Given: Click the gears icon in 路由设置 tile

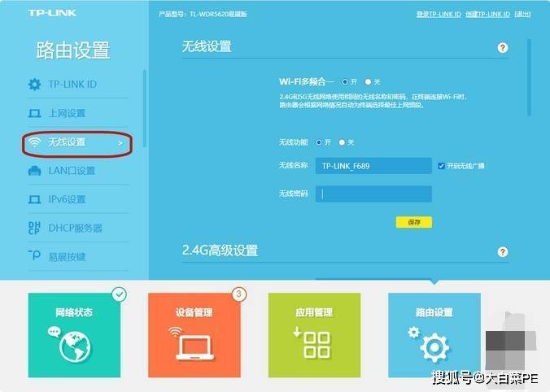Looking at the screenshot, I should point(429,344).
